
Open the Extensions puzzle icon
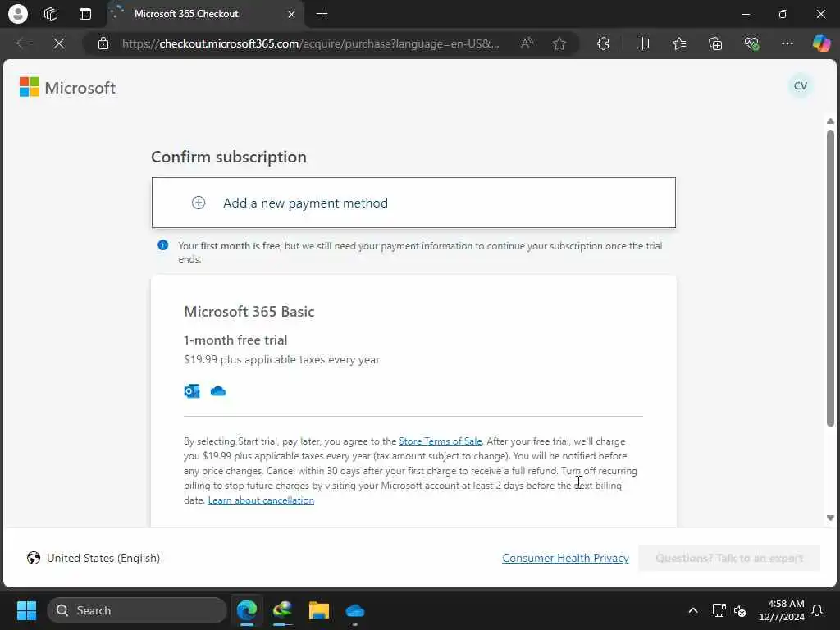(x=603, y=43)
